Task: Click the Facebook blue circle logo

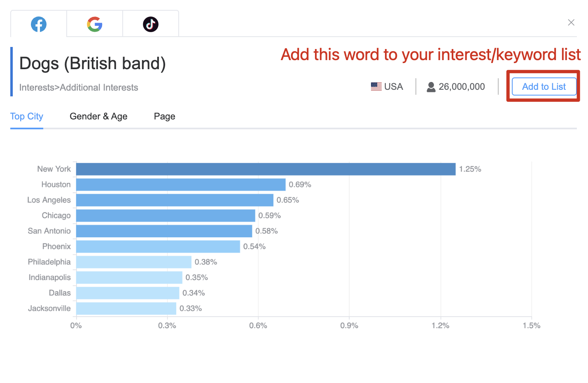Action: (x=38, y=24)
